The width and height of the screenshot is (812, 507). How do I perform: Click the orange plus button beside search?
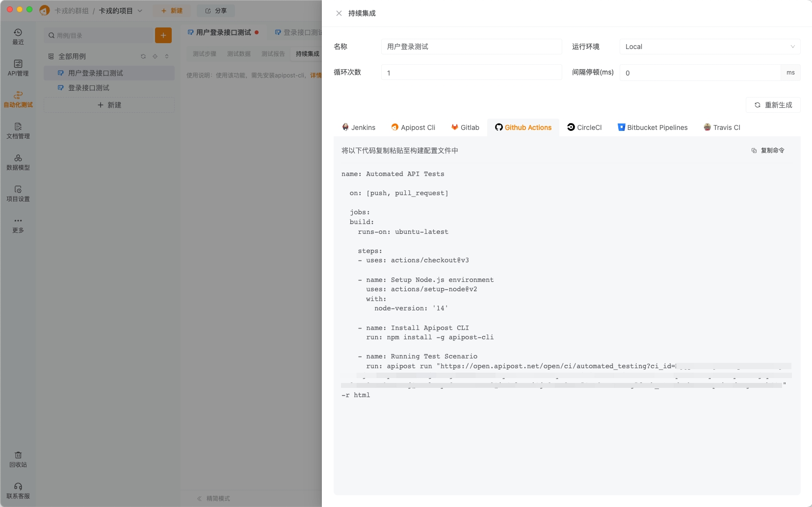(x=163, y=35)
